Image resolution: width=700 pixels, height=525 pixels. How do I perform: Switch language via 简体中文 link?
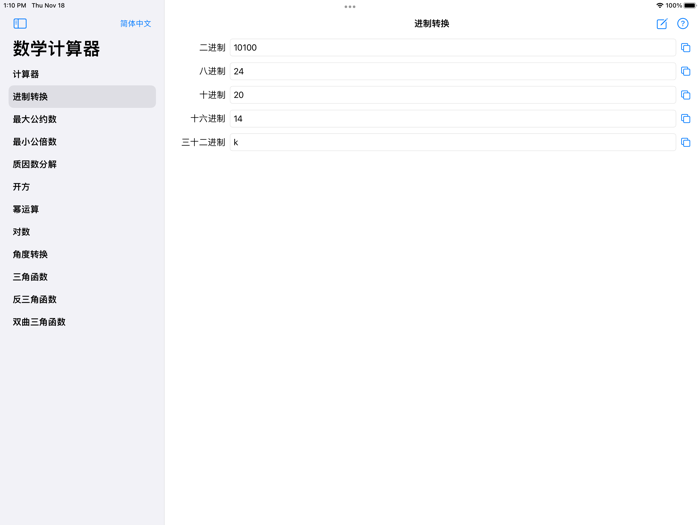tap(135, 24)
